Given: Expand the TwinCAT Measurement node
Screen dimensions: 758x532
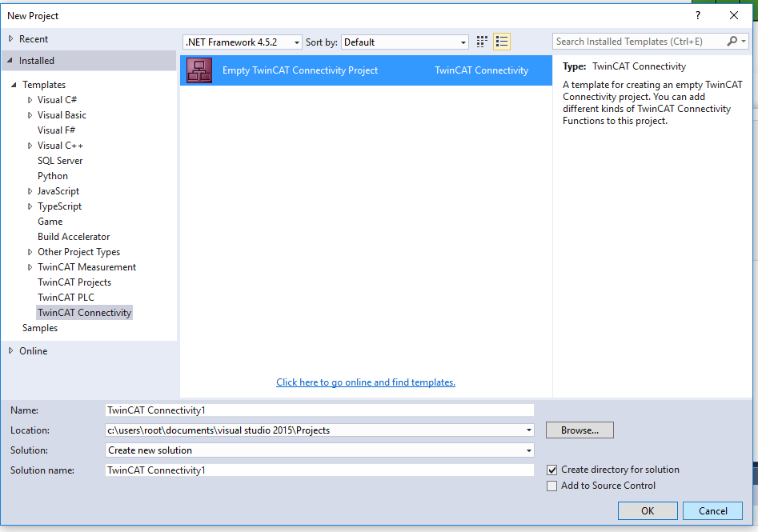Looking at the screenshot, I should click(30, 267).
